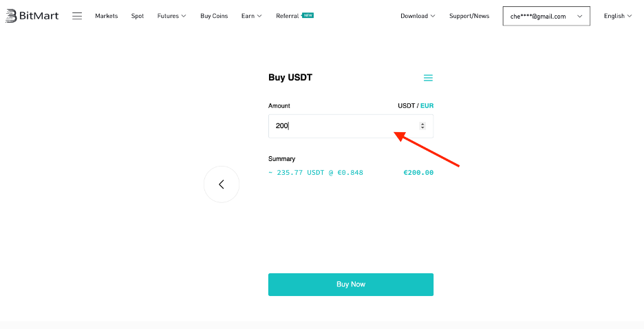The image size is (644, 329).
Task: Change language via English dropdown
Action: (x=618, y=16)
